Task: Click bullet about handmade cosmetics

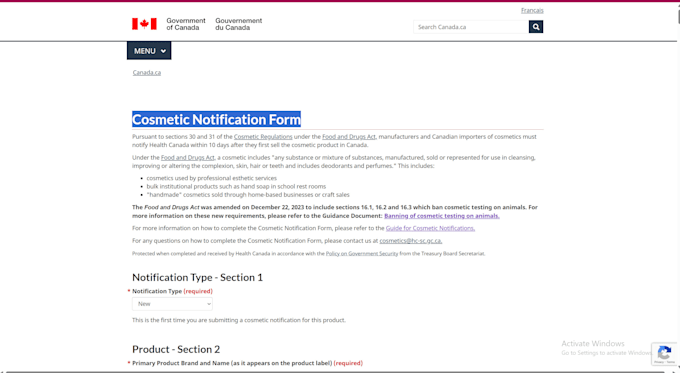Action: 248,195
